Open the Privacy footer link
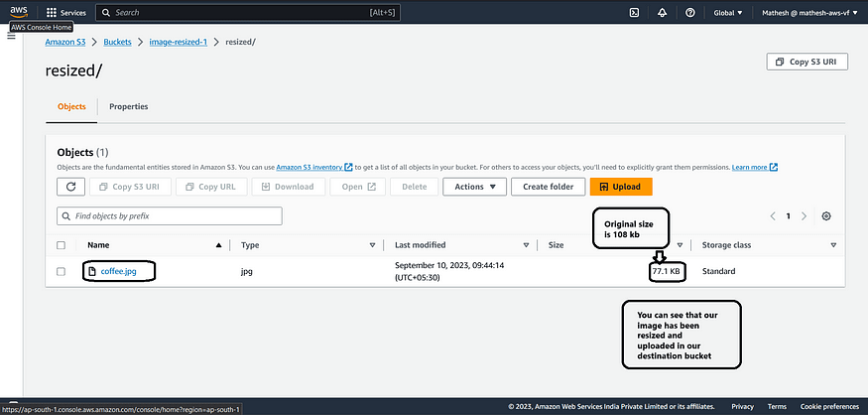 [x=742, y=407]
